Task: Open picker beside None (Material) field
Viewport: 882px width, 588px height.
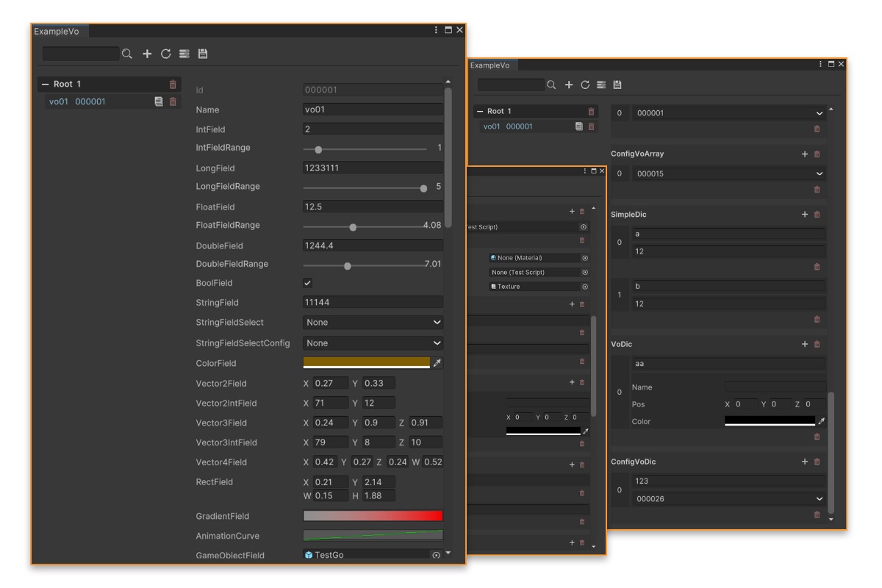Action: tap(585, 258)
